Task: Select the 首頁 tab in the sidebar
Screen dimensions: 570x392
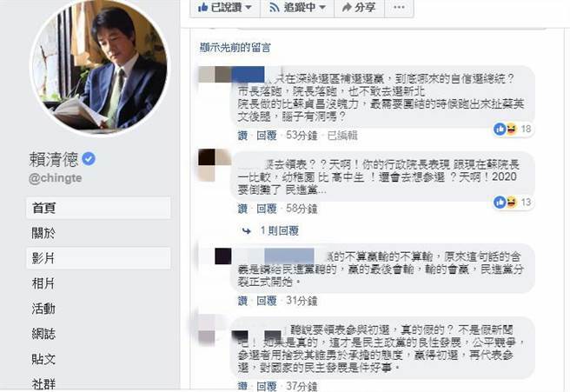Action: (x=98, y=208)
